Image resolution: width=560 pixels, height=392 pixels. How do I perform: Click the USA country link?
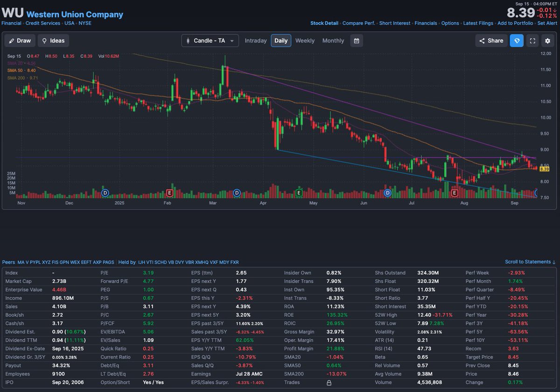(x=70, y=23)
